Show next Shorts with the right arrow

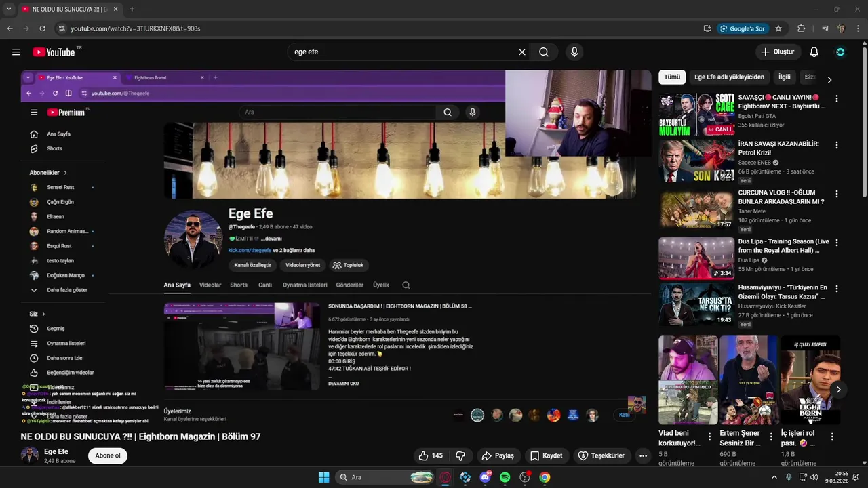(x=838, y=390)
